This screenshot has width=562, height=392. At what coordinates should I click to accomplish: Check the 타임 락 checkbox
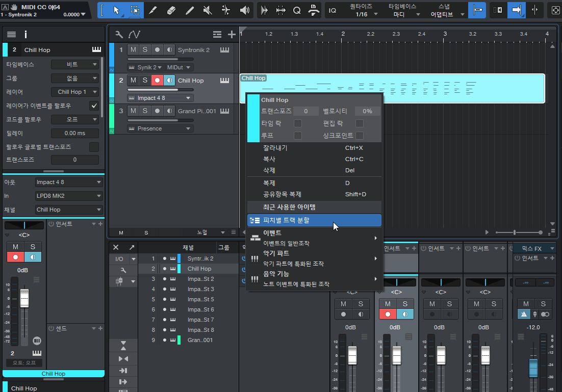[297, 123]
